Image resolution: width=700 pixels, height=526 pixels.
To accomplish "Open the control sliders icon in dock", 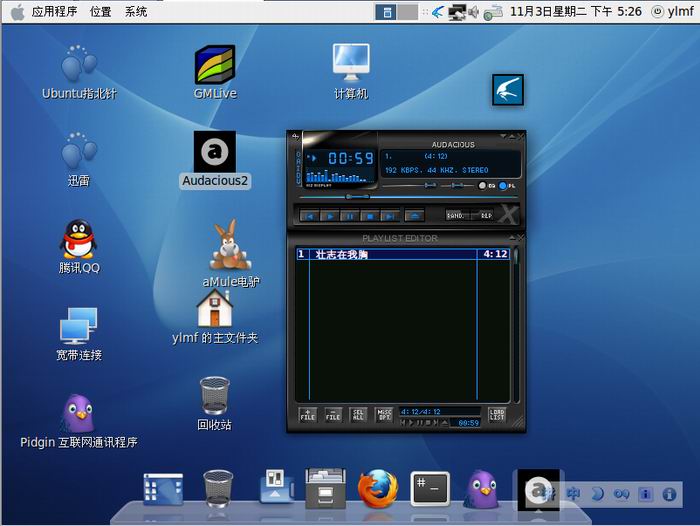I will click(x=275, y=486).
